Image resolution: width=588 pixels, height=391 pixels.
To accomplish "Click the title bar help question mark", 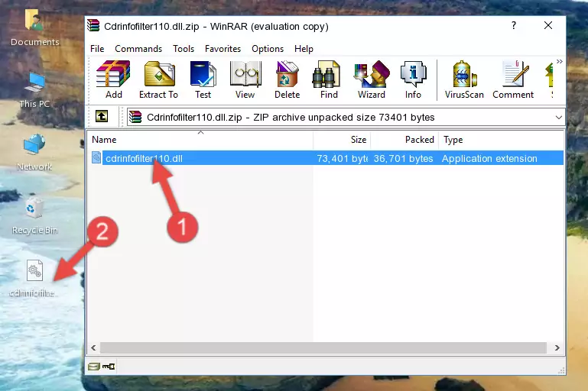I will click(514, 25).
